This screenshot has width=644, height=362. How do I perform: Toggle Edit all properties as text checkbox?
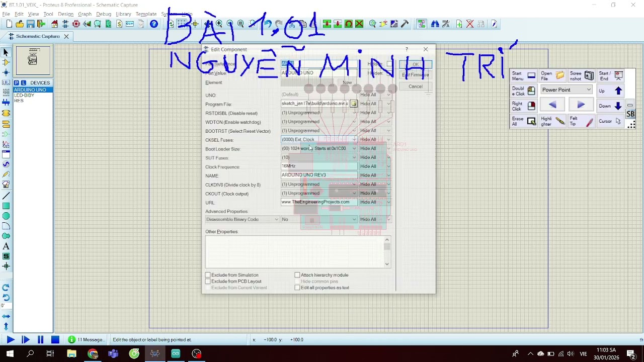[297, 288]
